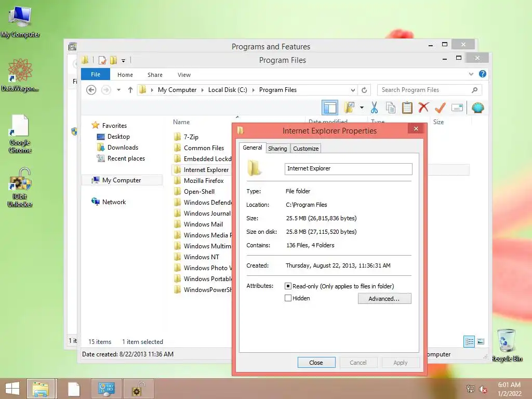The height and width of the screenshot is (399, 532).
Task: Click the Copy toolbar icon
Action: tap(391, 108)
